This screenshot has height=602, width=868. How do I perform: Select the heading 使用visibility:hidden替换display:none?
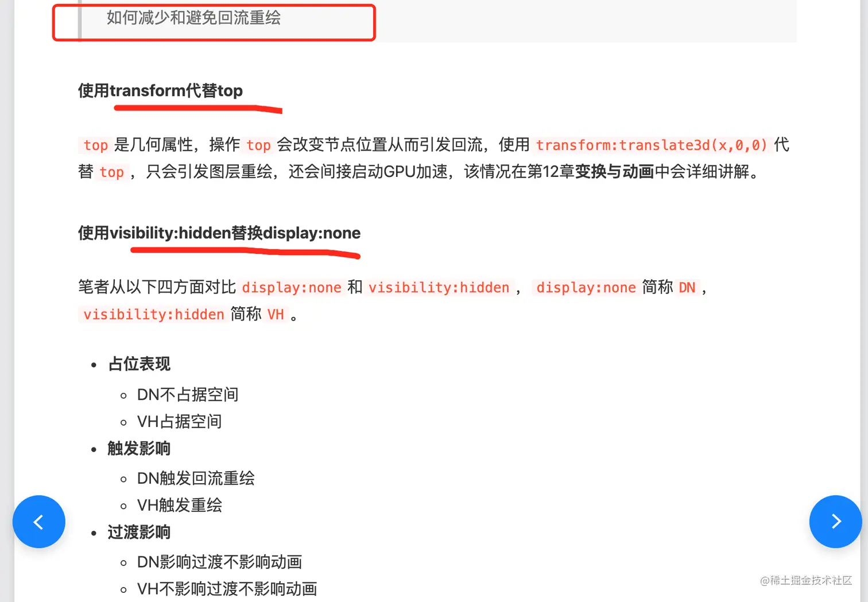pos(219,233)
